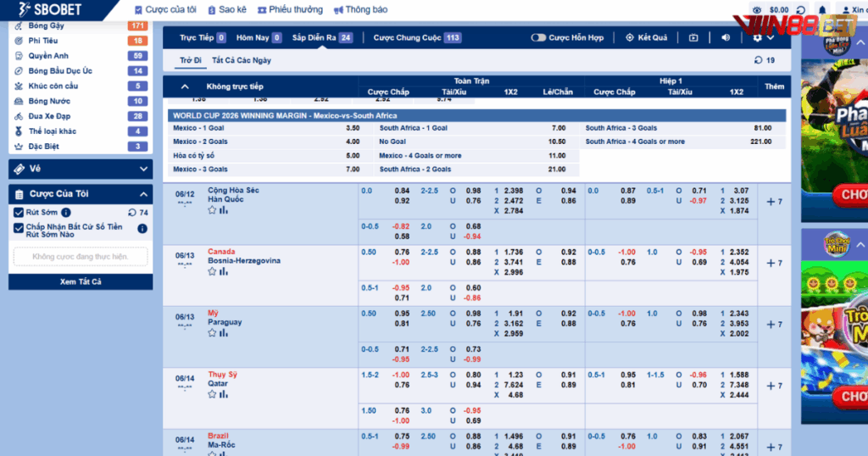Favorite Mỹ vs Paraguay match

point(211,333)
